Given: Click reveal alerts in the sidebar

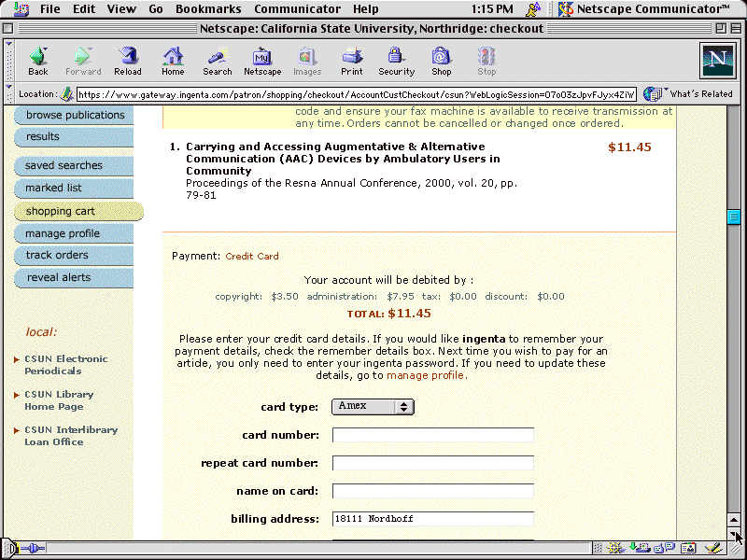Looking at the screenshot, I should pos(74,277).
